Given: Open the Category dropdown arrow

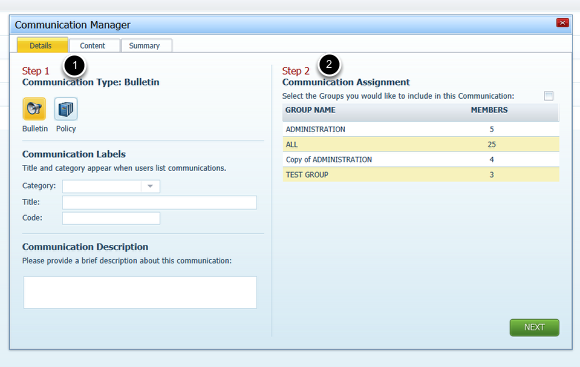Looking at the screenshot, I should tap(150, 186).
